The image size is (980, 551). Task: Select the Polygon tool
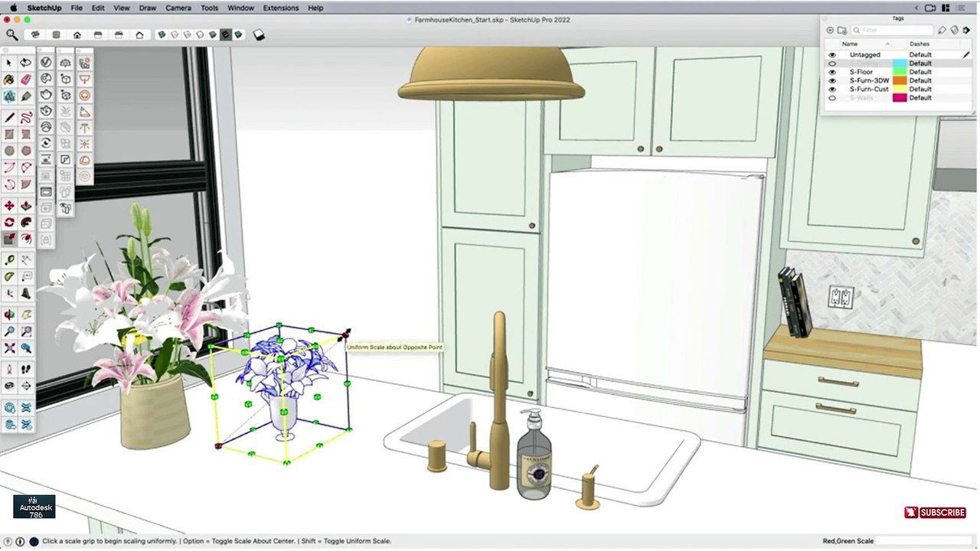26,151
